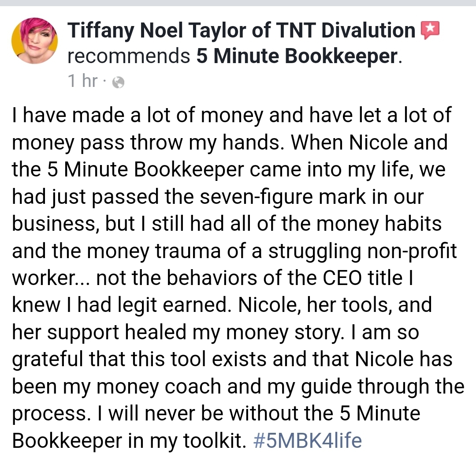Open Tiffany's pink-haired profile picture
Viewport: 476px width, 454px height.
34,41
